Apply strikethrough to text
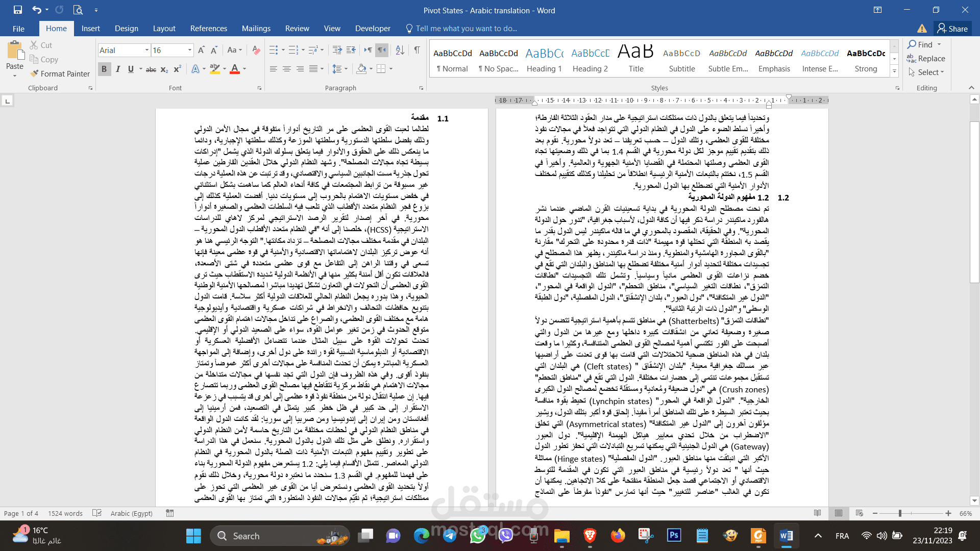 [x=151, y=69]
